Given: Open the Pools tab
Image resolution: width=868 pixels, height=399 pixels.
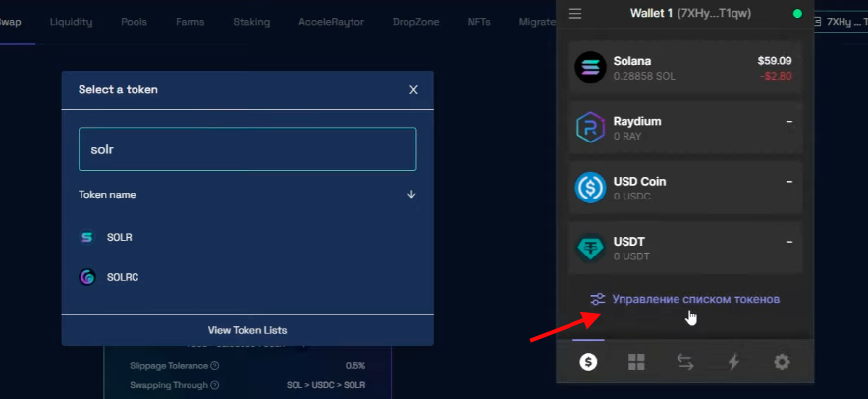Looking at the screenshot, I should pyautogui.click(x=134, y=22).
